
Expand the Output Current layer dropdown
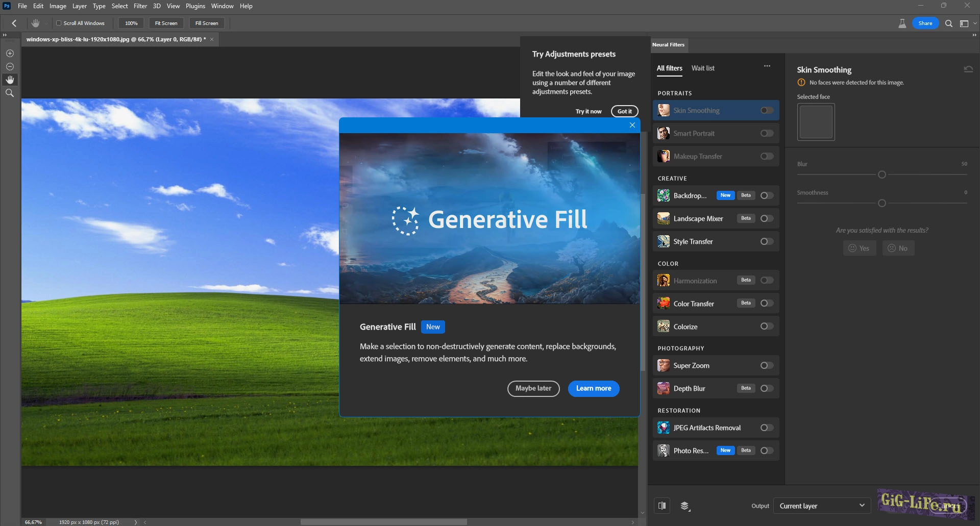821,506
